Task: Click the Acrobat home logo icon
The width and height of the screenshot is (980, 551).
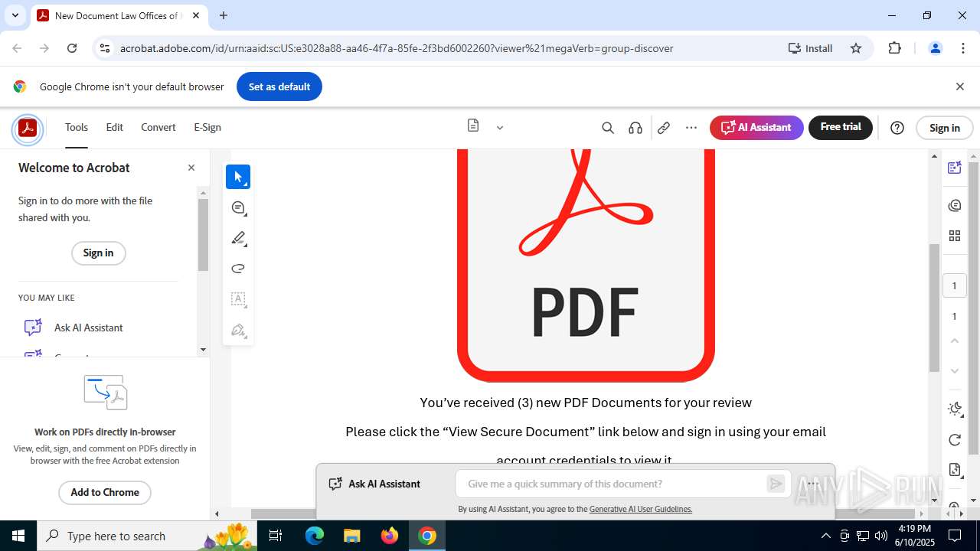Action: [x=28, y=128]
